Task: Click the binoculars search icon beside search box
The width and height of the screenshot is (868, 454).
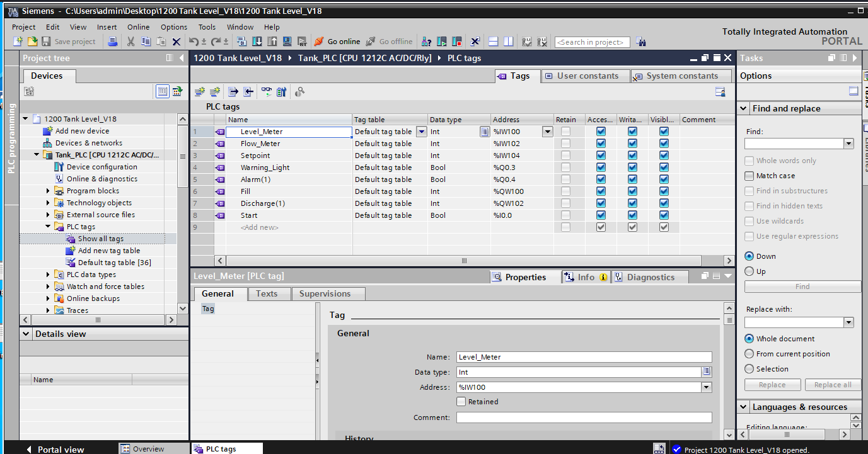Action: point(641,42)
